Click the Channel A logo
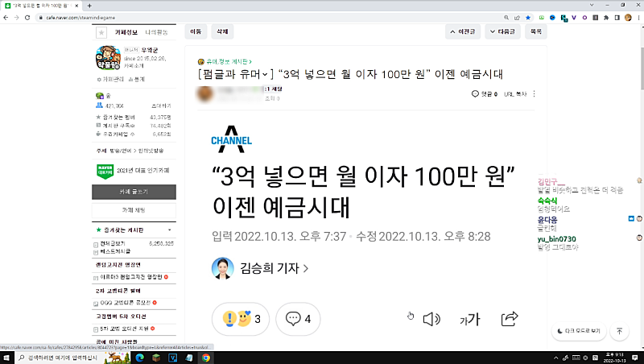 coord(231,139)
